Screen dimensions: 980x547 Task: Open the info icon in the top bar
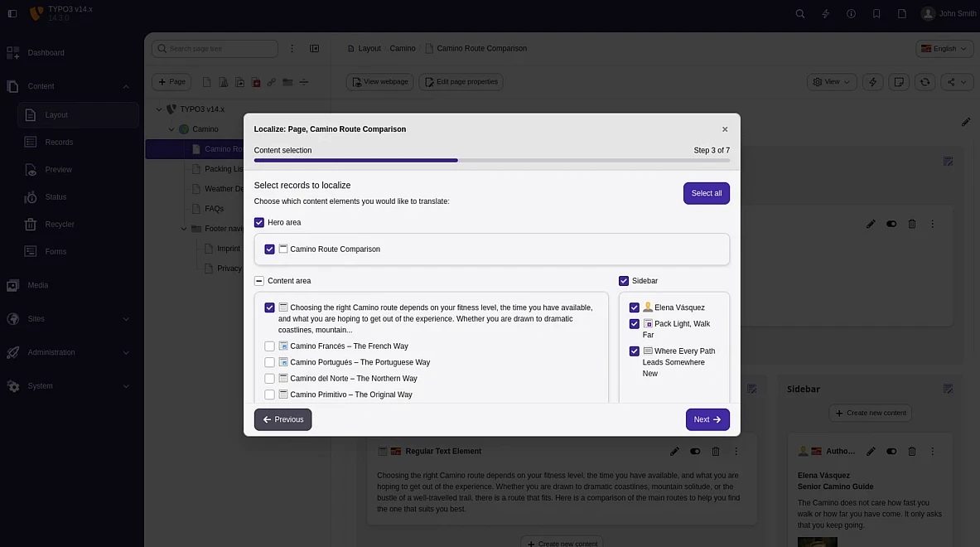pos(851,13)
